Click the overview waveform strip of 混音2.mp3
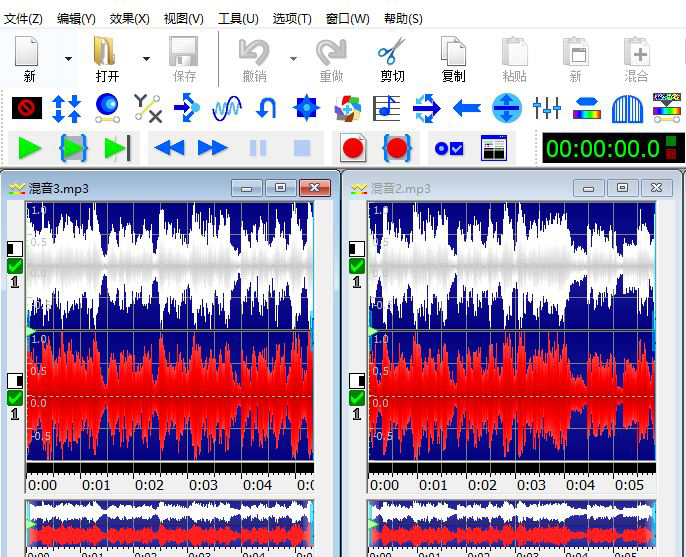Screen dimensions: 686x557 [511, 523]
